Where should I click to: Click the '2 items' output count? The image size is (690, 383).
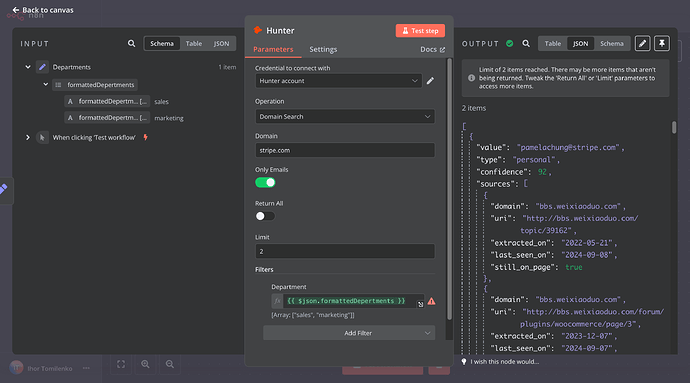[x=473, y=108]
